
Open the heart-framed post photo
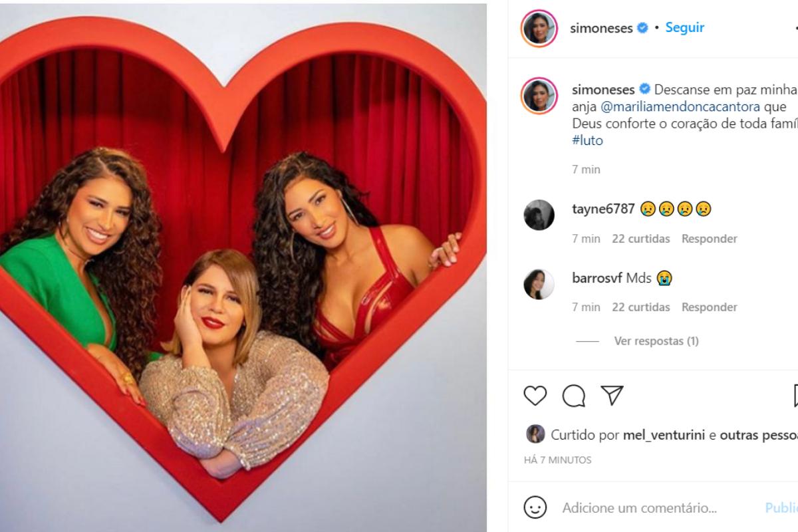click(243, 266)
